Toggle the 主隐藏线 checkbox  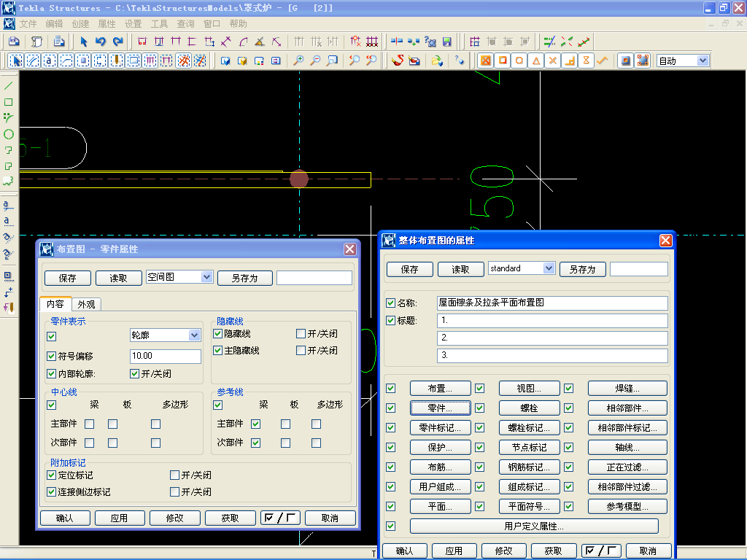pyautogui.click(x=217, y=351)
